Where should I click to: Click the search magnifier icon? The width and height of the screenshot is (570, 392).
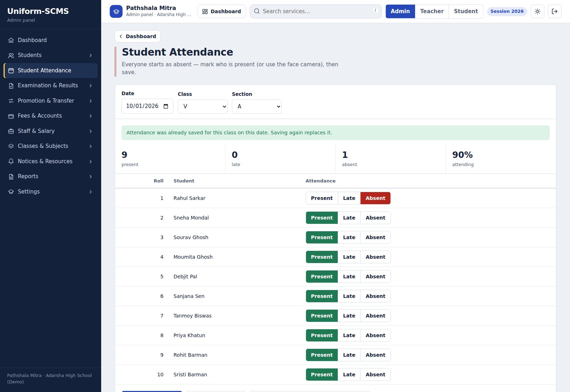(x=257, y=11)
